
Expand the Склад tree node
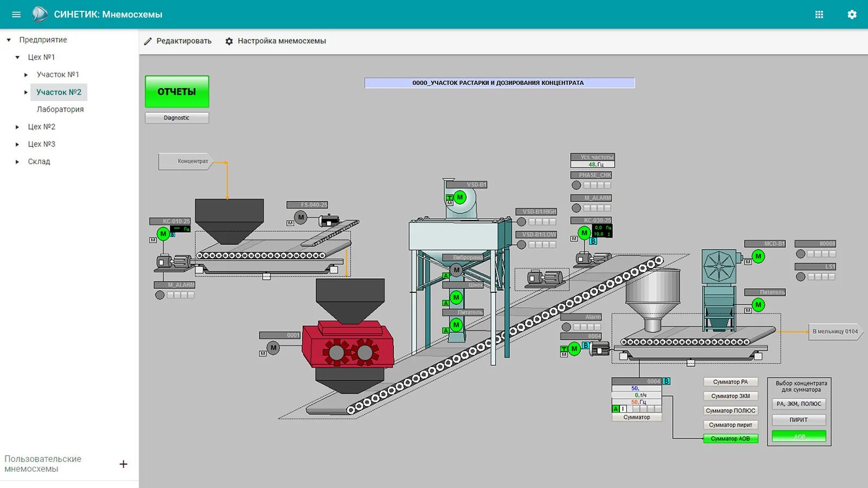pyautogui.click(x=17, y=162)
